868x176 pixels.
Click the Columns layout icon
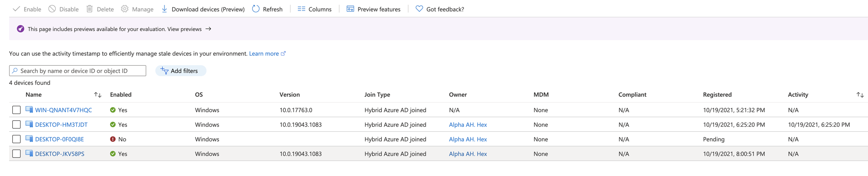pyautogui.click(x=302, y=9)
